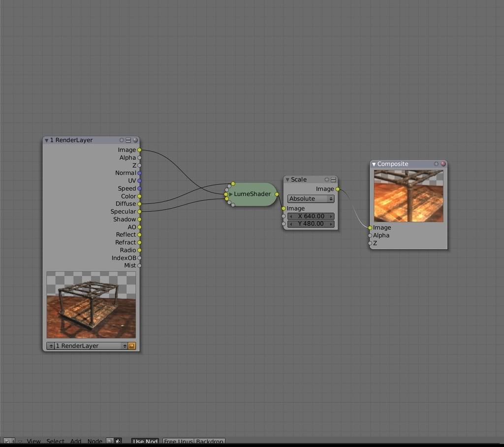Click the RenderLayer node options icon
Screen dimensions: 504x447
coord(128,140)
